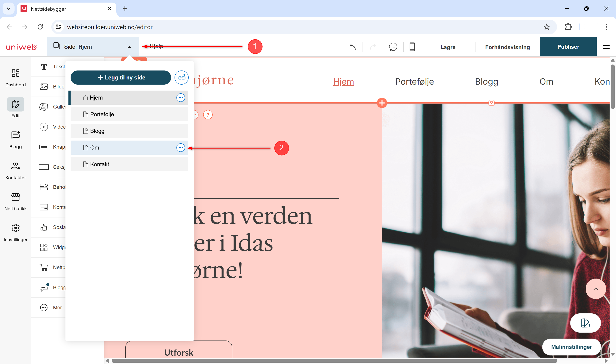Viewport: 616px width, 364px height.
Task: Select the Portefølje page in list
Action: click(x=129, y=114)
